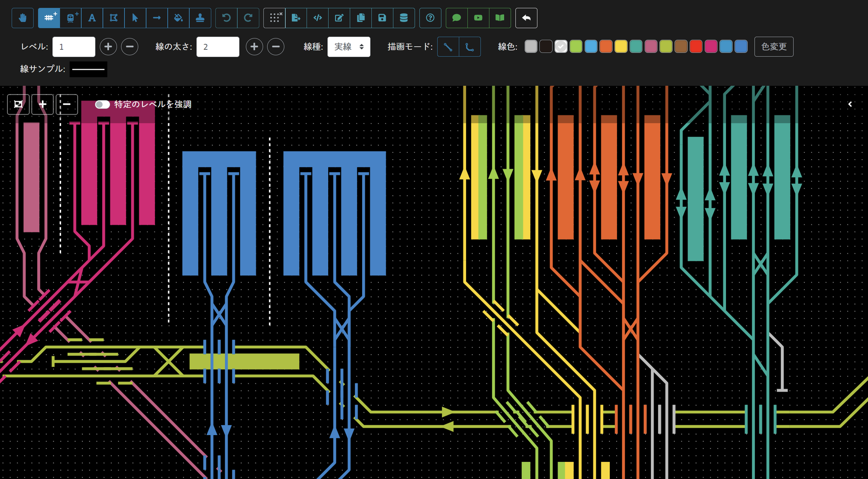868x479 pixels.
Task: Click the 線の太さ input field
Action: [x=217, y=47]
